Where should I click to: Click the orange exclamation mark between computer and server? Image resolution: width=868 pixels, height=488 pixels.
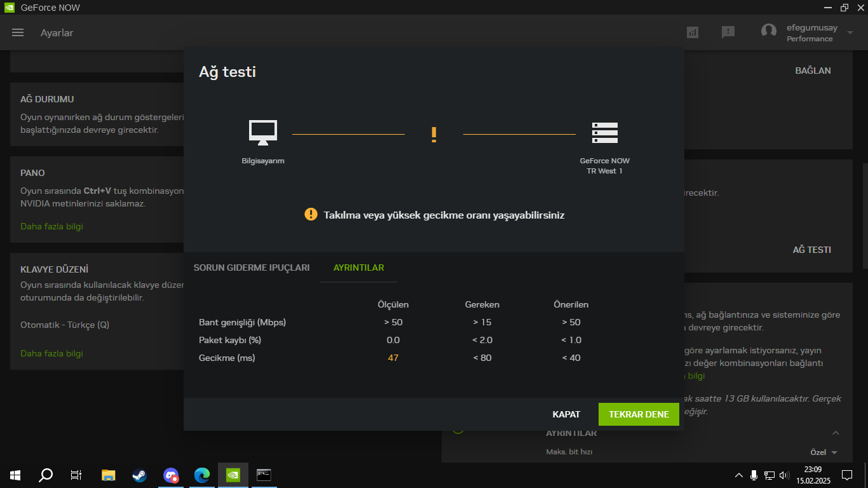click(434, 134)
